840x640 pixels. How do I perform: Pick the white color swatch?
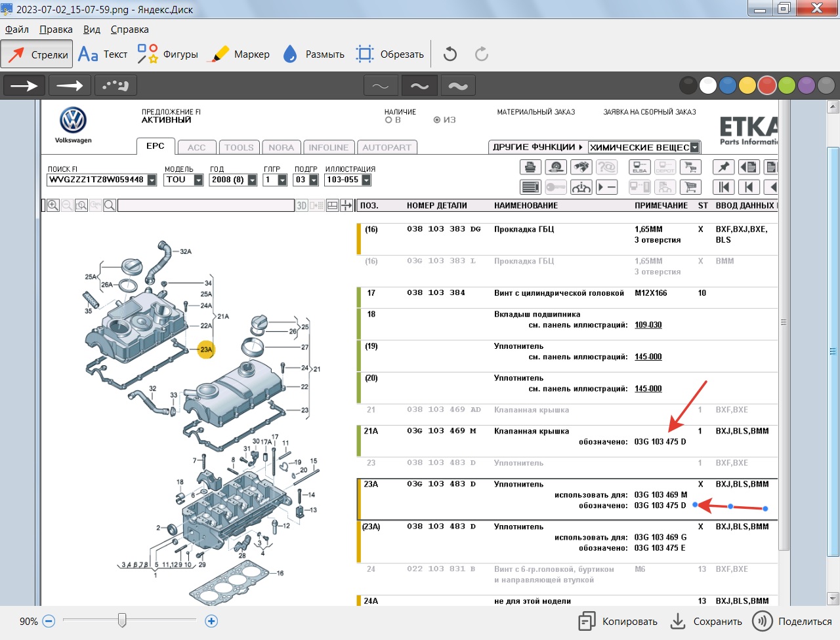pyautogui.click(x=708, y=85)
